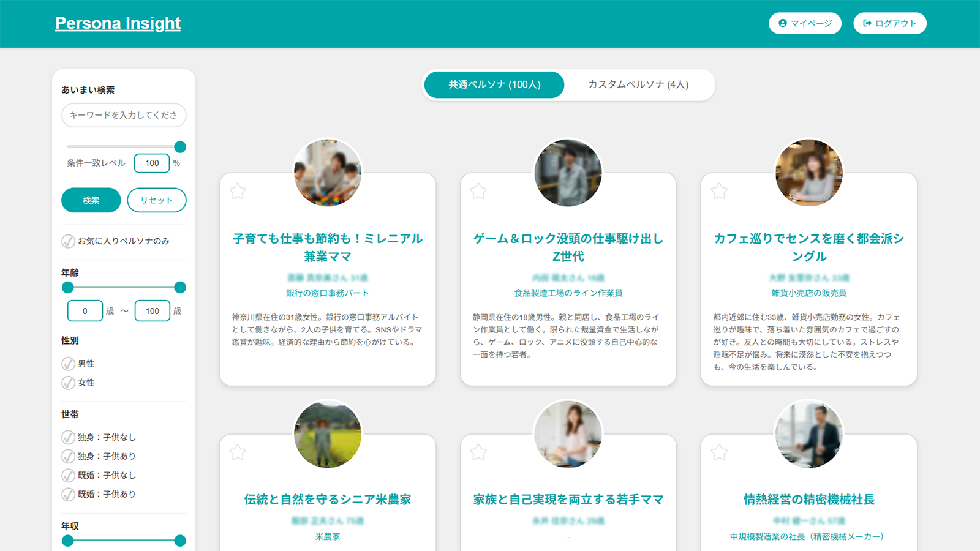This screenshot has width=980, height=551.
Task: Star the カフェ巡り都会派シングル persona
Action: tap(720, 192)
